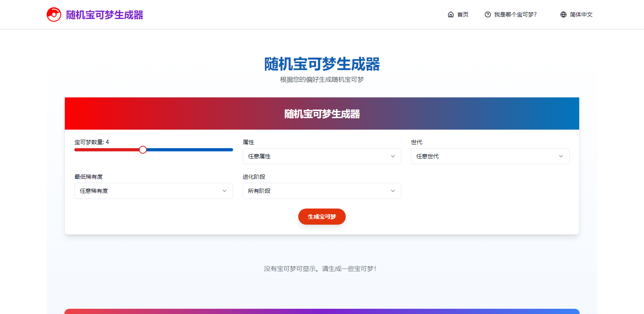Click the blue 随机宝可梦生成器 main heading

click(322, 64)
